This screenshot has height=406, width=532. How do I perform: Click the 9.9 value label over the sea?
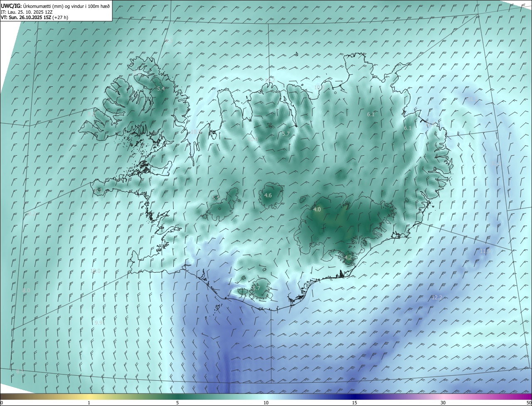[99, 323]
